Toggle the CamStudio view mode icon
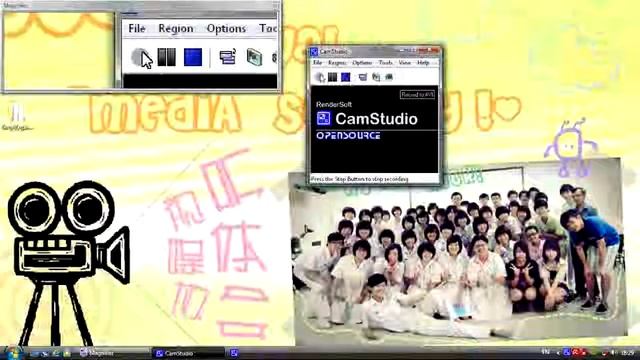 362,77
